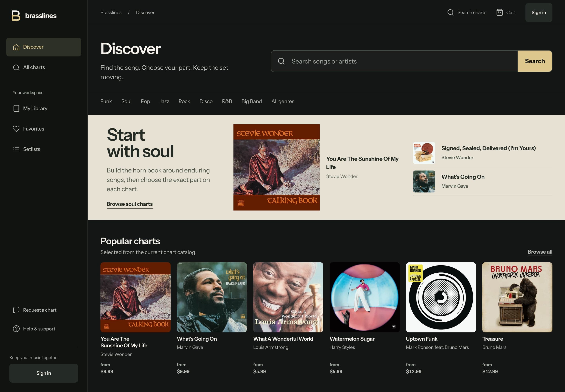565x392 pixels.
Task: Click the Search charts magnifier icon in header
Action: pos(450,12)
